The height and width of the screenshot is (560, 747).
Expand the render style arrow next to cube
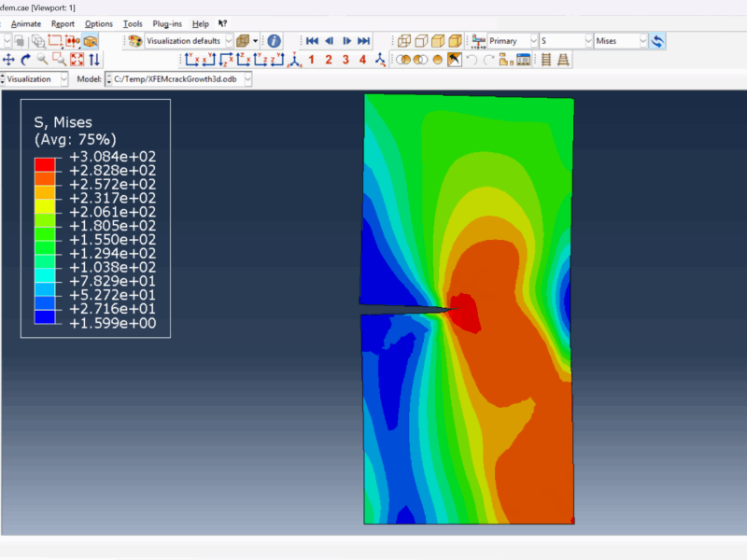pyautogui.click(x=256, y=41)
